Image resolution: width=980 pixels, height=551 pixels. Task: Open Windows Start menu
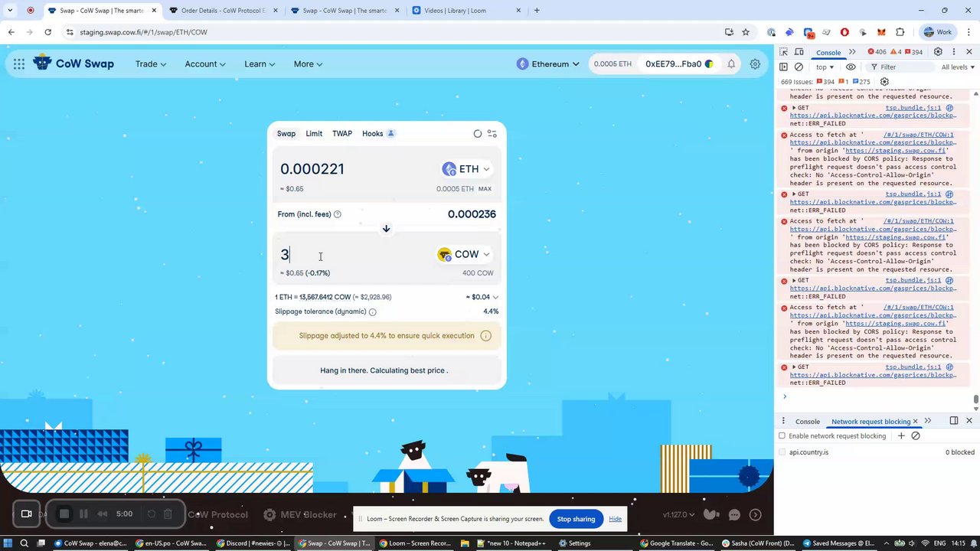tap(8, 543)
